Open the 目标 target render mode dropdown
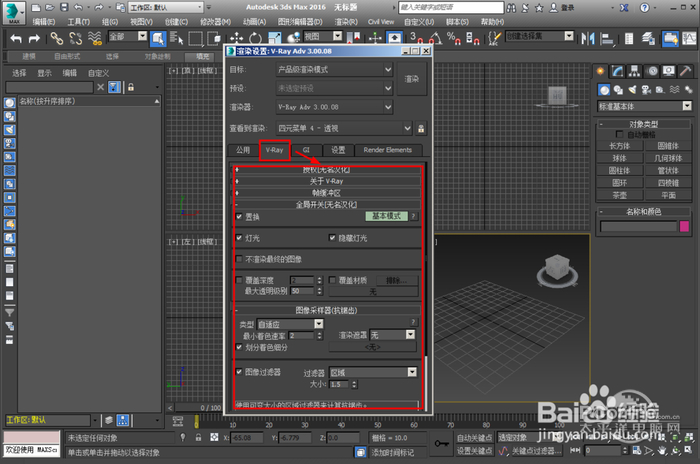This screenshot has height=464, width=700. pos(334,70)
